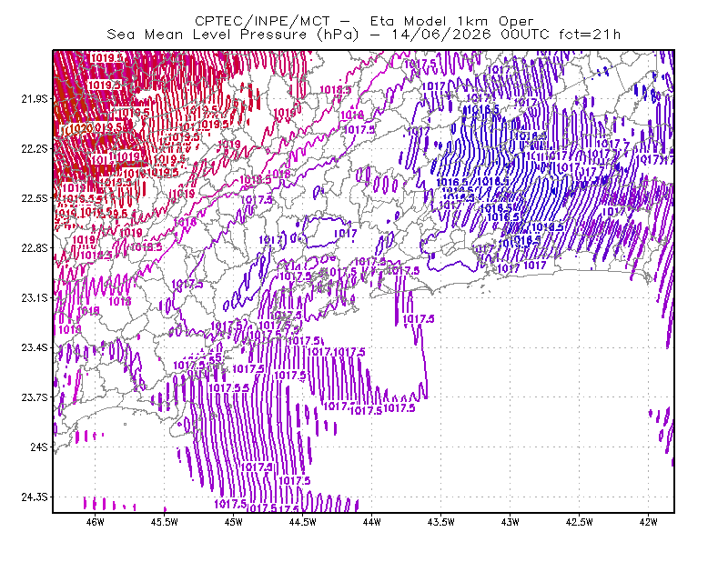Click the 43W longitude axis label
The image size is (728, 562).
(510, 522)
